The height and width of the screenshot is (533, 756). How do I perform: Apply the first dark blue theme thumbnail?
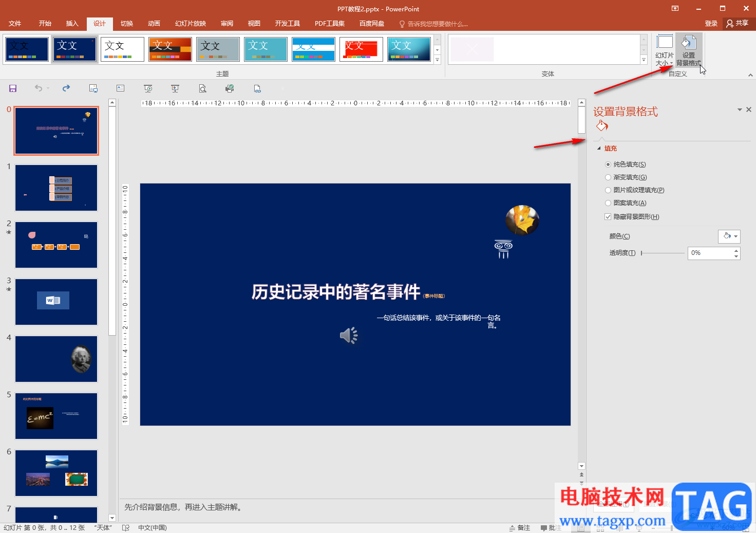(x=27, y=49)
